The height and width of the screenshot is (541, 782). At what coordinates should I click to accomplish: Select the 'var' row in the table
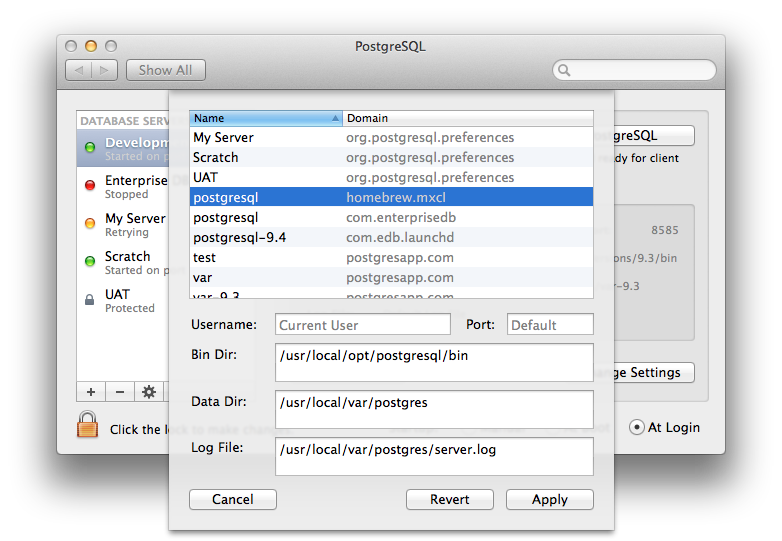tap(391, 277)
